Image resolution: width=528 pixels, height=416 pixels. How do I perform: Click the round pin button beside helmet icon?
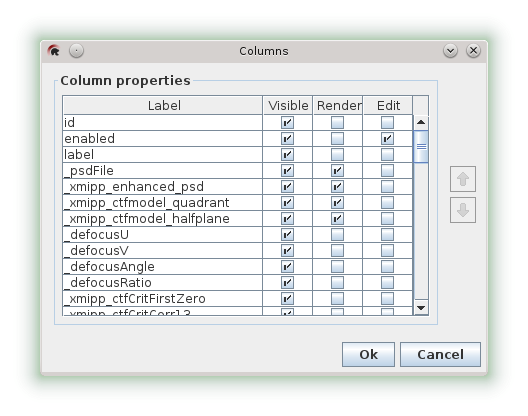coord(76,51)
